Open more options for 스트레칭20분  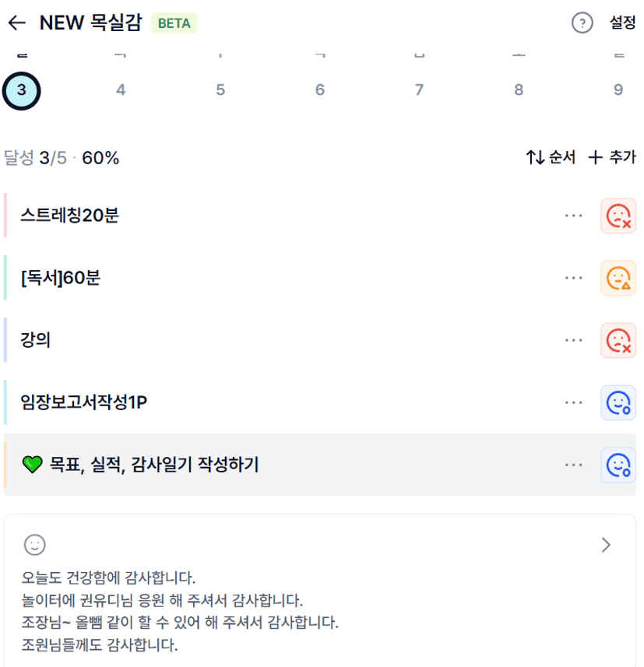(x=574, y=216)
